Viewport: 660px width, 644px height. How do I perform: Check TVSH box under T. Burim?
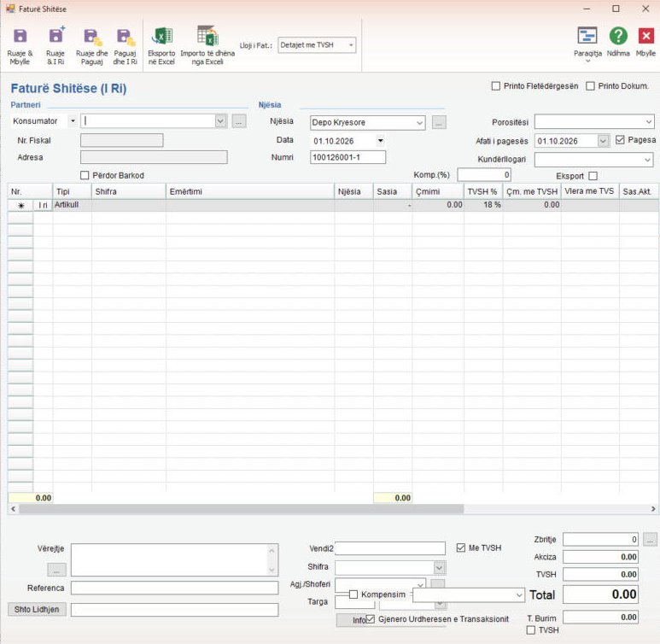click(531, 630)
